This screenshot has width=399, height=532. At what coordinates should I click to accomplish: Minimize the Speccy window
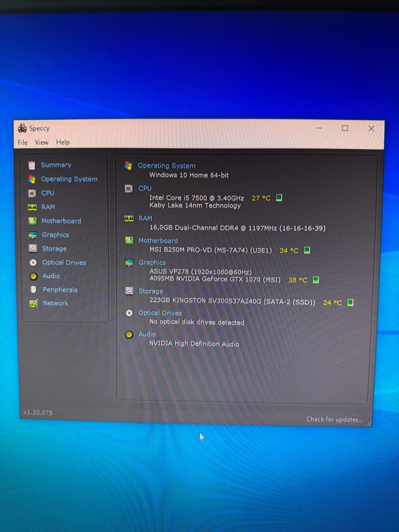tap(319, 128)
